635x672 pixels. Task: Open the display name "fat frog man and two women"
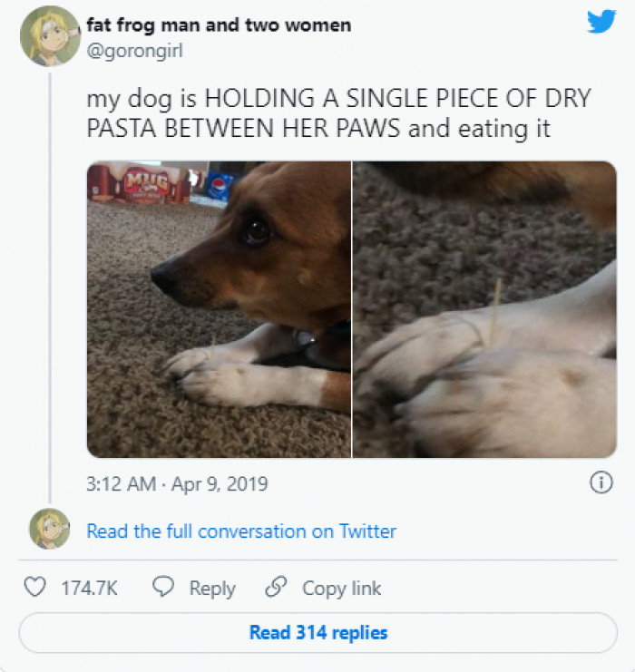click(219, 25)
